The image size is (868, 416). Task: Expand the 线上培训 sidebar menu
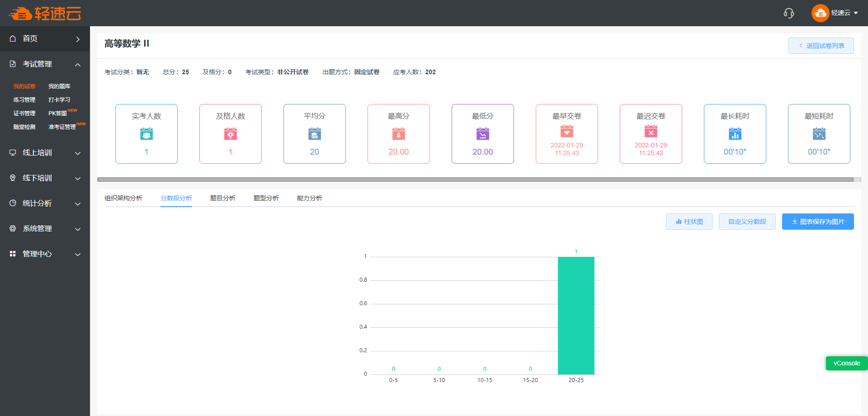click(45, 153)
